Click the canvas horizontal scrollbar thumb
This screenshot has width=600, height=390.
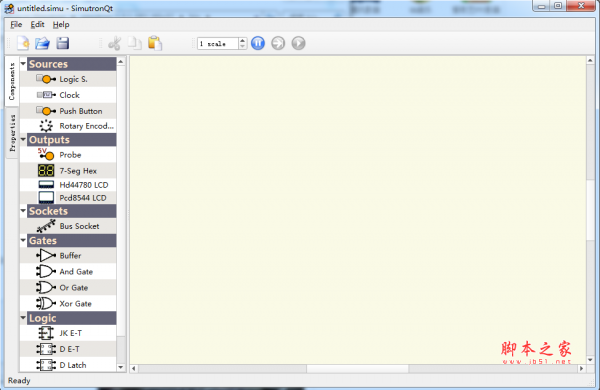pos(357,369)
